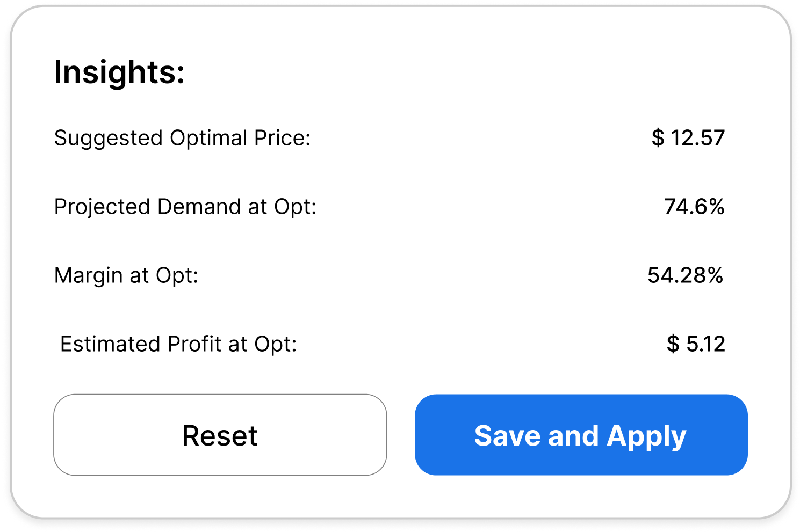Screen dimensions: 800x532
Task: Click the 5.12 estimated profit number
Action: pos(705,344)
